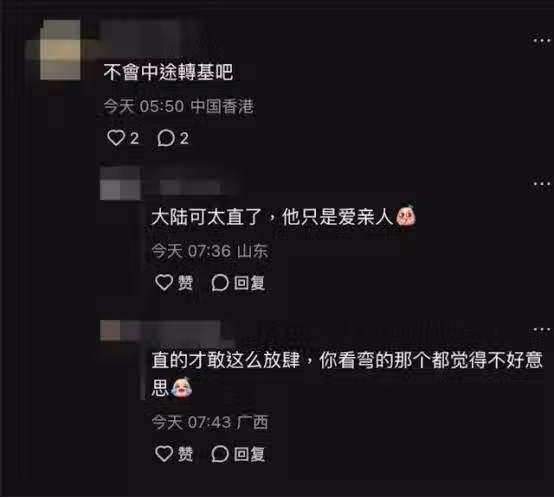Viewport: 554px width, 498px height.
Task: Tap speech bubble icon on 山东 reply
Action: 220,283
